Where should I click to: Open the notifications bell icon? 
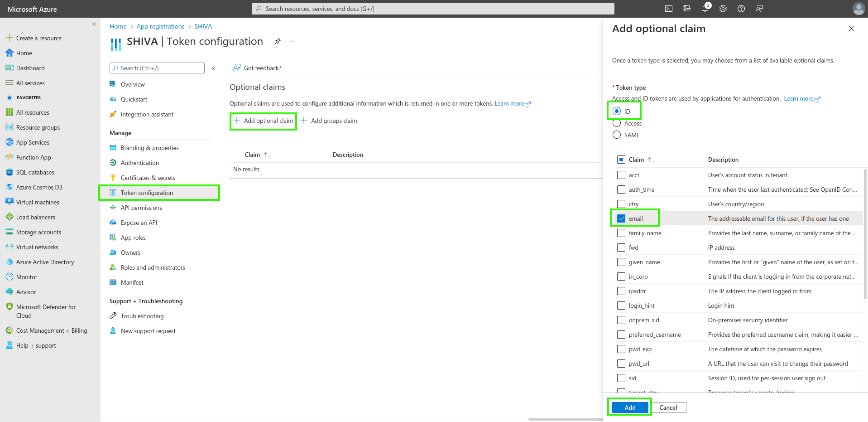[705, 9]
